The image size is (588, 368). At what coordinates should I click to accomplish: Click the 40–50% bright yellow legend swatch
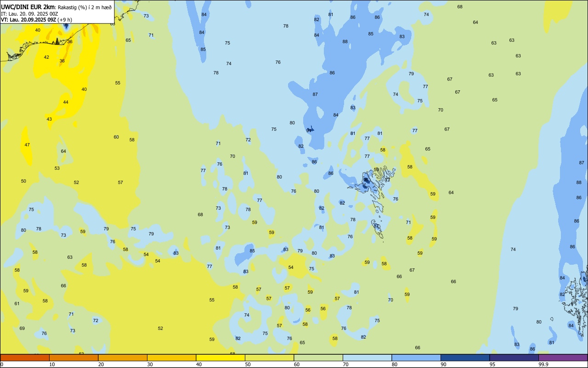pos(220,357)
